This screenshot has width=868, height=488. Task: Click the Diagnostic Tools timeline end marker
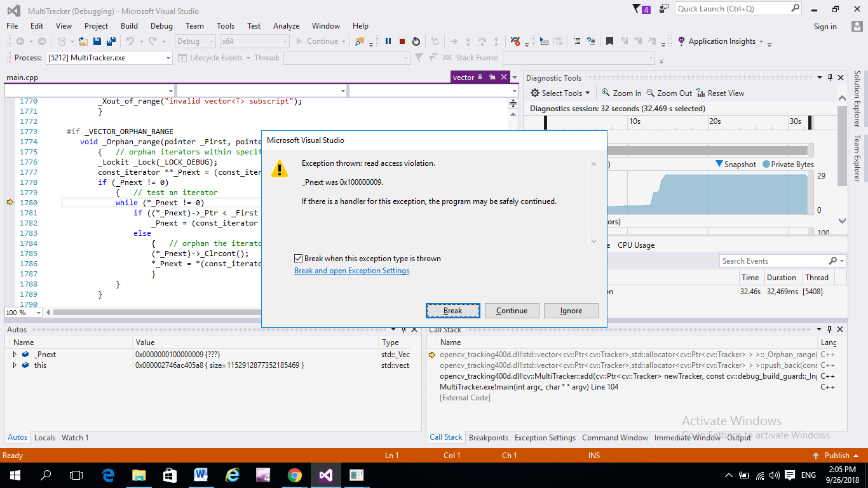(810, 122)
